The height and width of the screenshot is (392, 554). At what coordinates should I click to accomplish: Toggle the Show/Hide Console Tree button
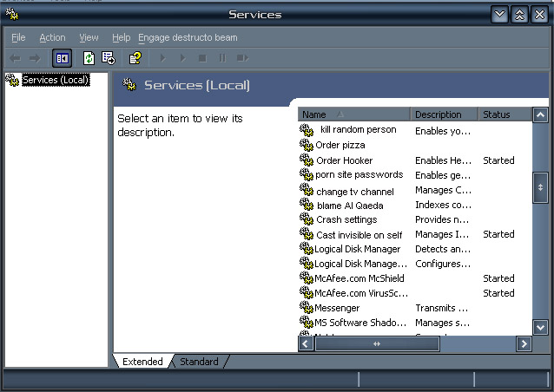tap(63, 58)
